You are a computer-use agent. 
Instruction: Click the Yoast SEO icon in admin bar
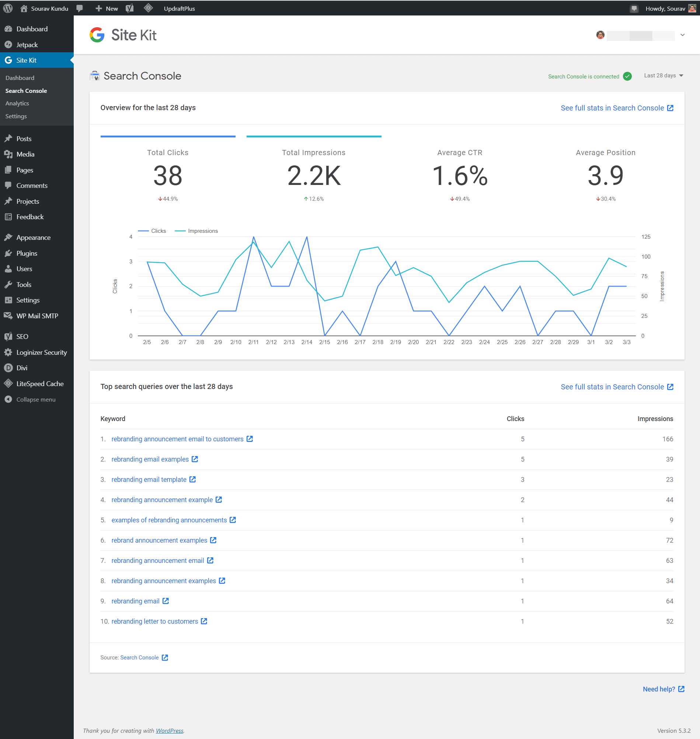pyautogui.click(x=129, y=8)
